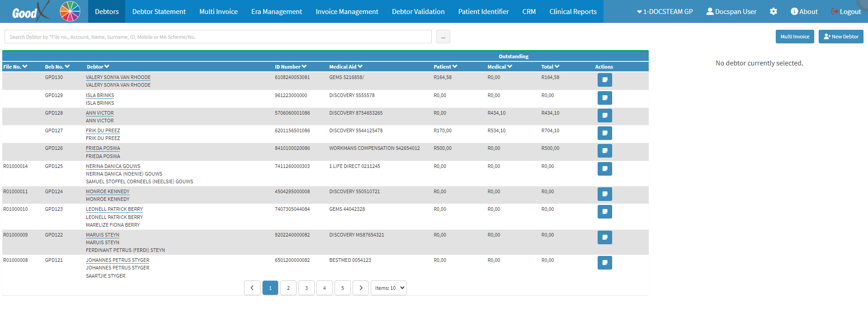Click action icon for Valery Sonya Van Rhoode

604,80
